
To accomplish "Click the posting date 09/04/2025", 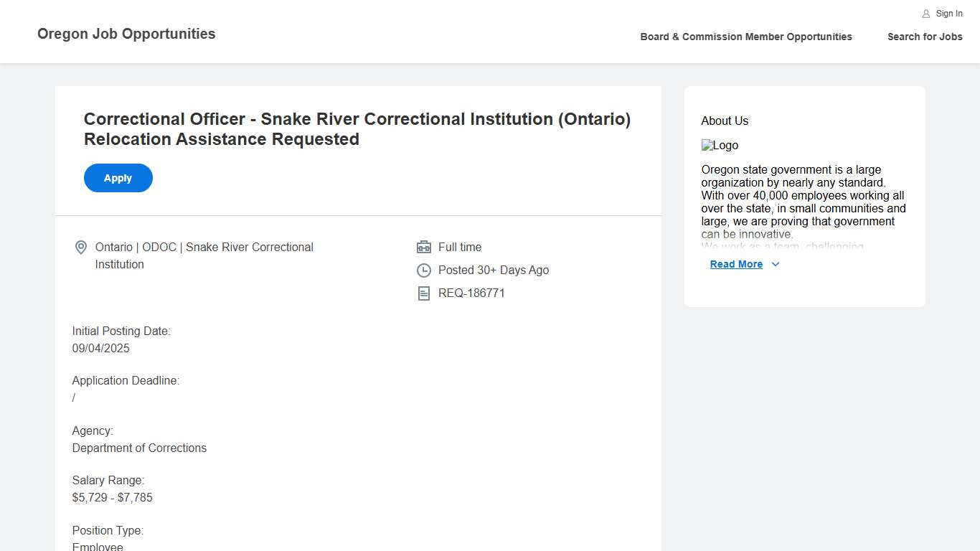I will (101, 349).
